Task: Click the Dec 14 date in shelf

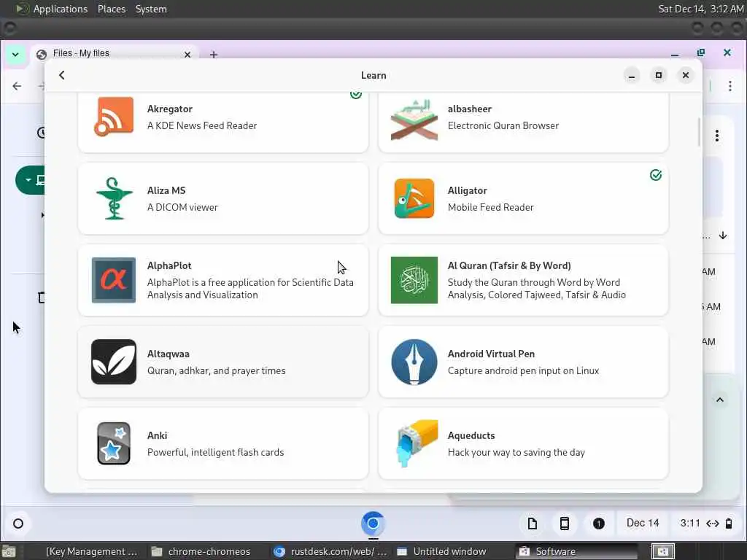Action: click(x=643, y=524)
